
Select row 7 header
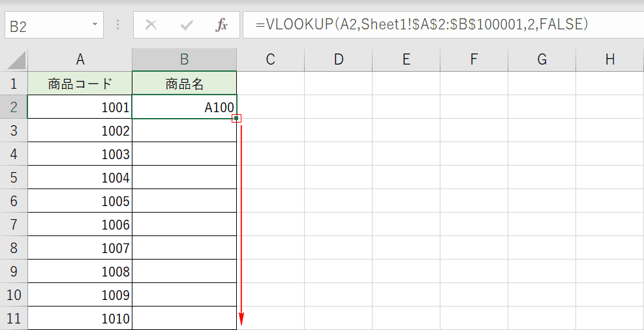click(x=14, y=224)
